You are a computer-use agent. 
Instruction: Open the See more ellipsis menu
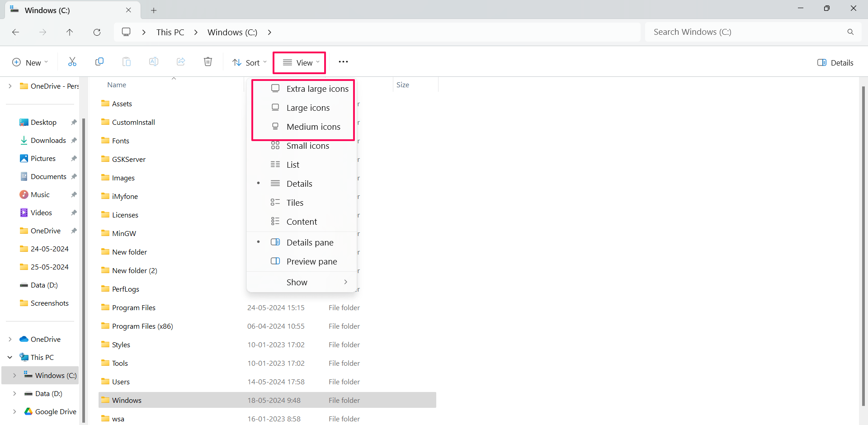(343, 62)
